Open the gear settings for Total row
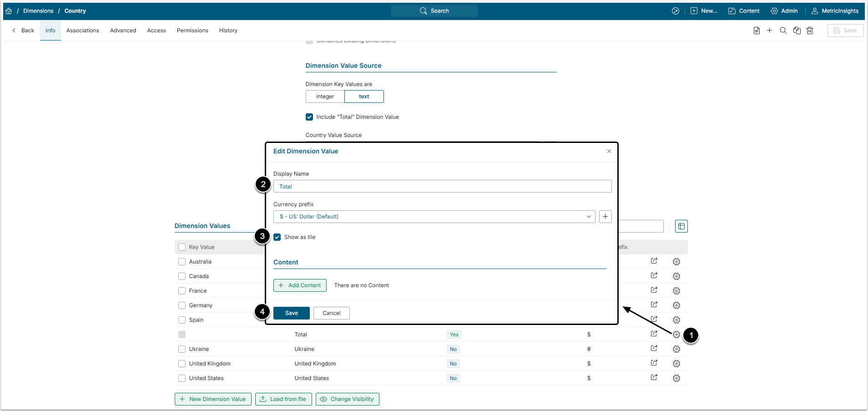The image size is (868, 411). pos(676,335)
